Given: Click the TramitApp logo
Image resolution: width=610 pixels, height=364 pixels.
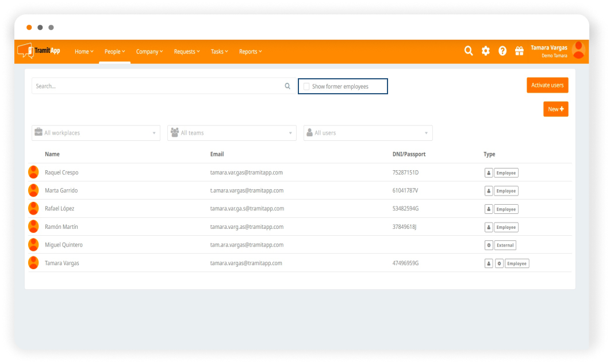Looking at the screenshot, I should coord(39,51).
